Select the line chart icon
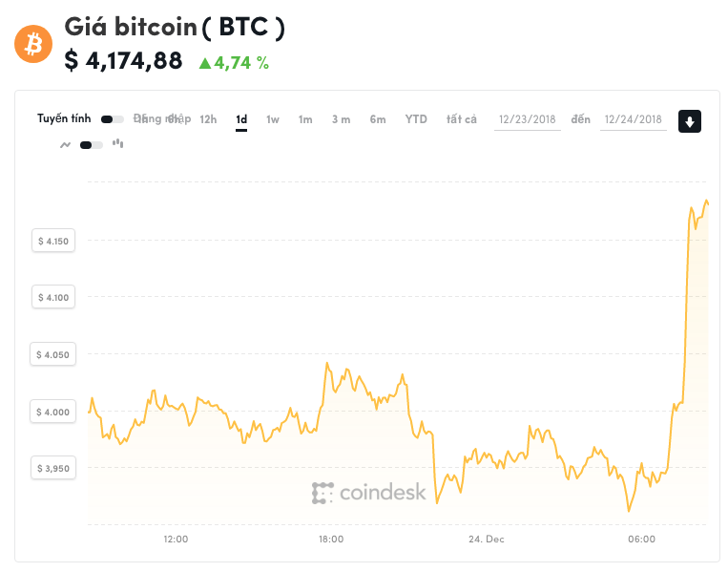 tap(66, 145)
